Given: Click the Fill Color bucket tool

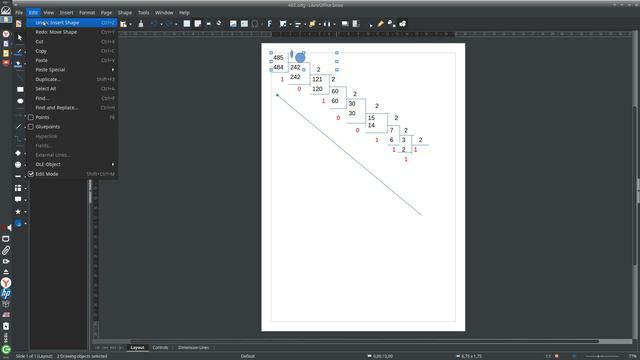Looking at the screenshot, I should pyautogui.click(x=18, y=64).
